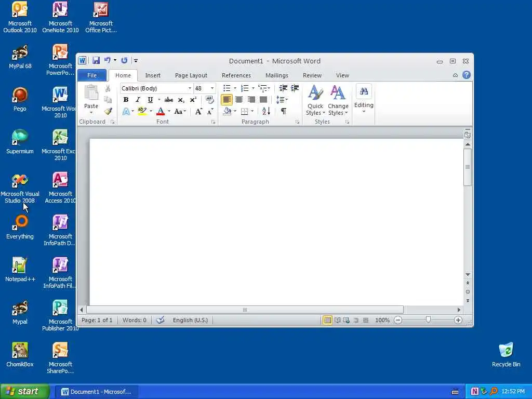Click the text highlight color button
Image resolution: width=532 pixels, height=399 pixels.
tap(142, 111)
